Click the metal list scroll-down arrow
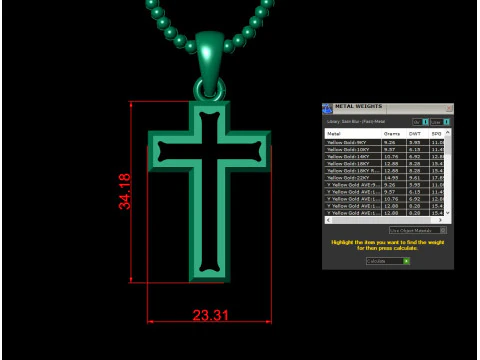The height and width of the screenshot is (360, 480). click(x=448, y=213)
